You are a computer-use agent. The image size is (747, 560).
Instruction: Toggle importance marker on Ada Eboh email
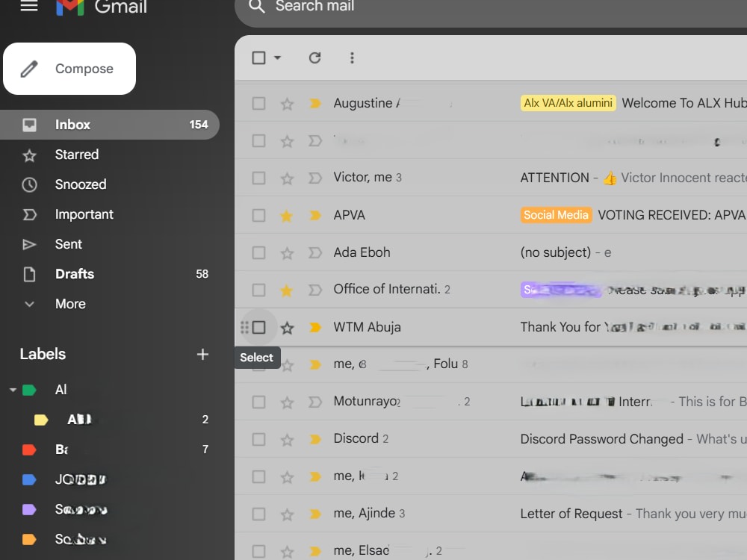315,252
